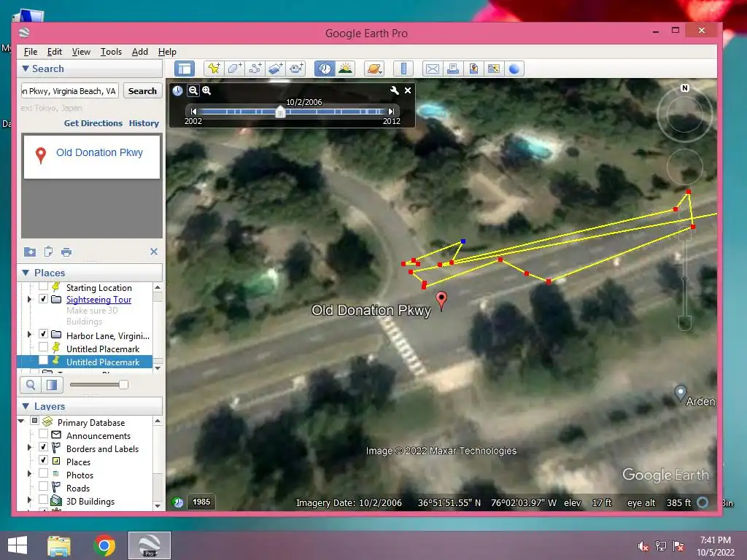Image resolution: width=747 pixels, height=560 pixels.
Task: Click the Places panel search magnifier
Action: point(31,385)
